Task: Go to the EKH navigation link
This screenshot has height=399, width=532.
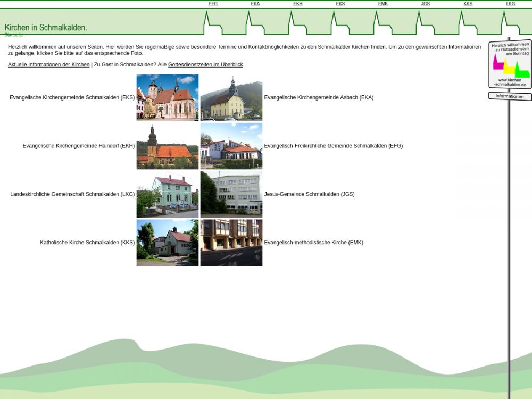Action: coord(298,4)
